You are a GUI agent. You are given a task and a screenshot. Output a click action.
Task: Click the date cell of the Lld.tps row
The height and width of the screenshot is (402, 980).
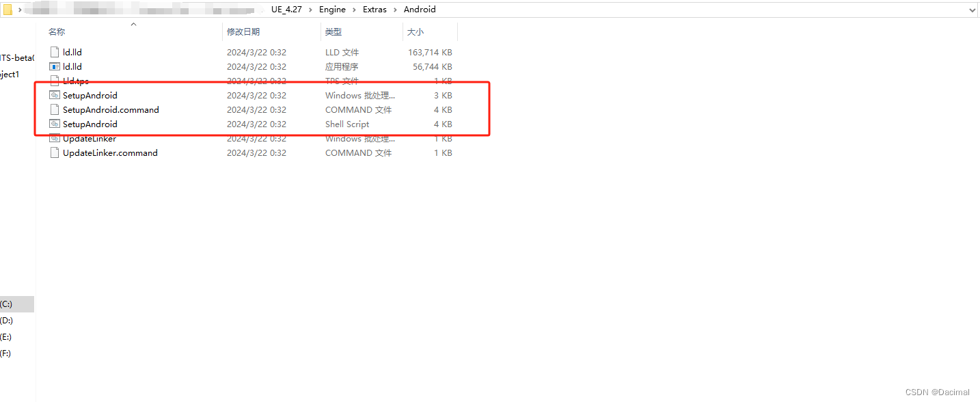pos(256,81)
